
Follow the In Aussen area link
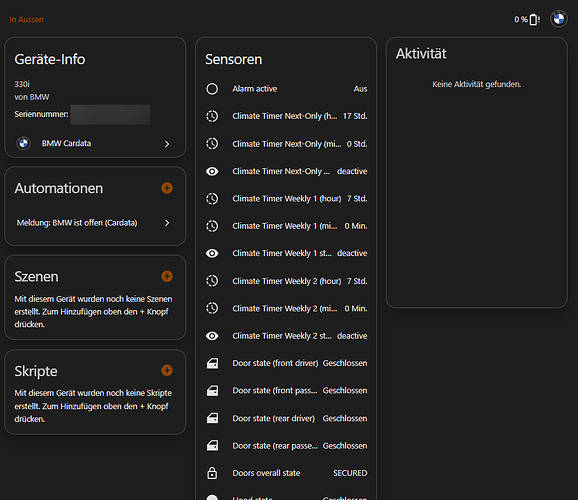pyautogui.click(x=27, y=20)
